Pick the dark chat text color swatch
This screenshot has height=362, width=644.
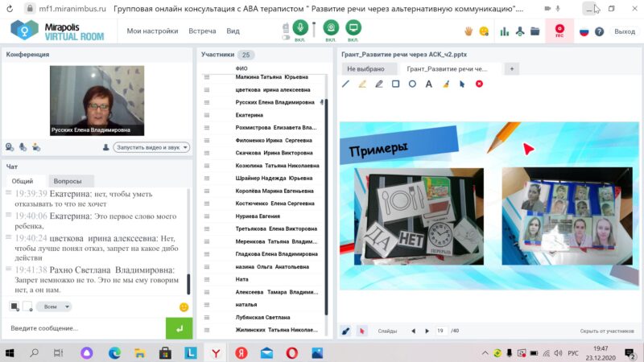pyautogui.click(x=14, y=306)
